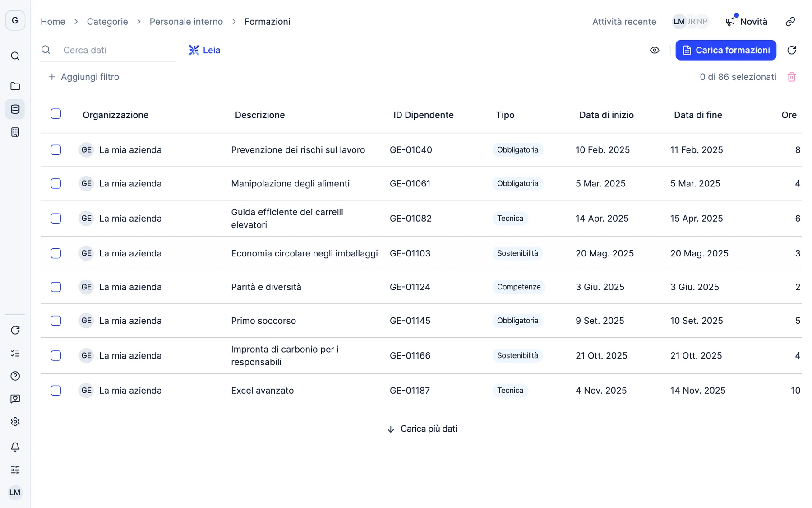812x508 pixels.
Task: Click the help question mark icon
Action: tap(15, 376)
